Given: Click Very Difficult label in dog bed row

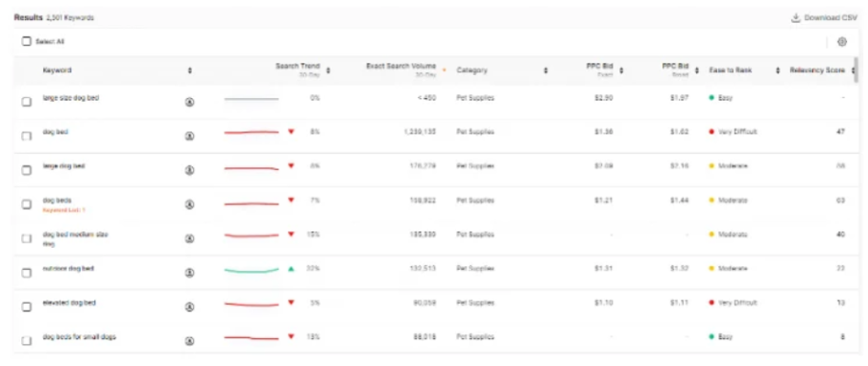Looking at the screenshot, I should [737, 133].
